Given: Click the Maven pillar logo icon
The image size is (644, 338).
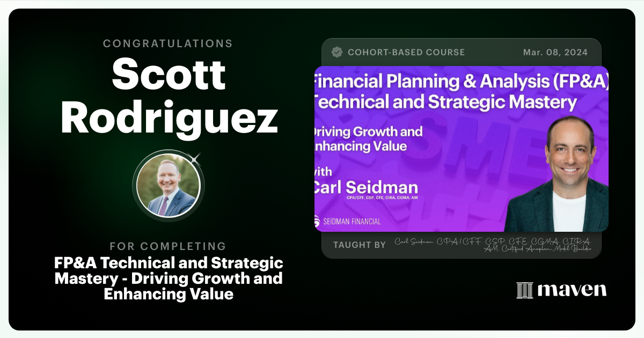Looking at the screenshot, I should (x=524, y=290).
